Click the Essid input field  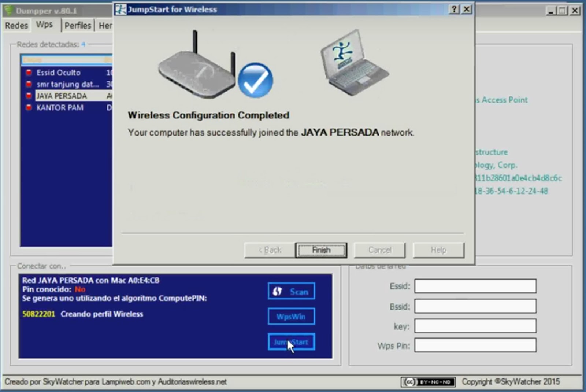pyautogui.click(x=475, y=286)
